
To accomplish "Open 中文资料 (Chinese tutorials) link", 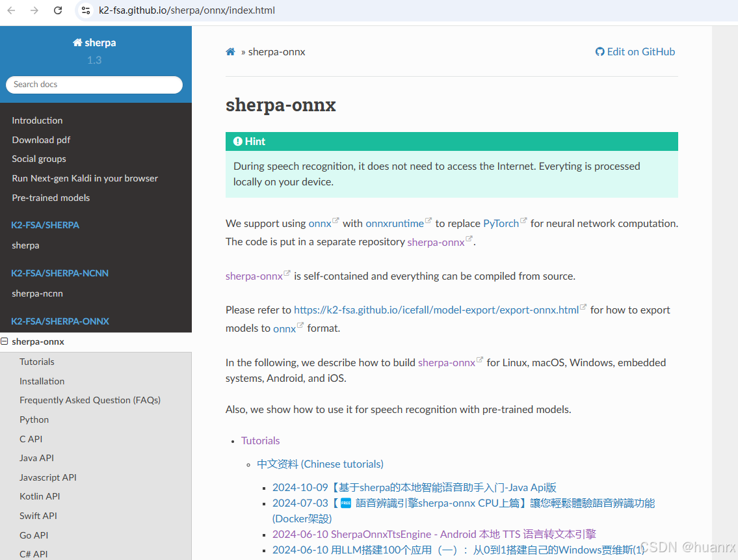I will [320, 464].
